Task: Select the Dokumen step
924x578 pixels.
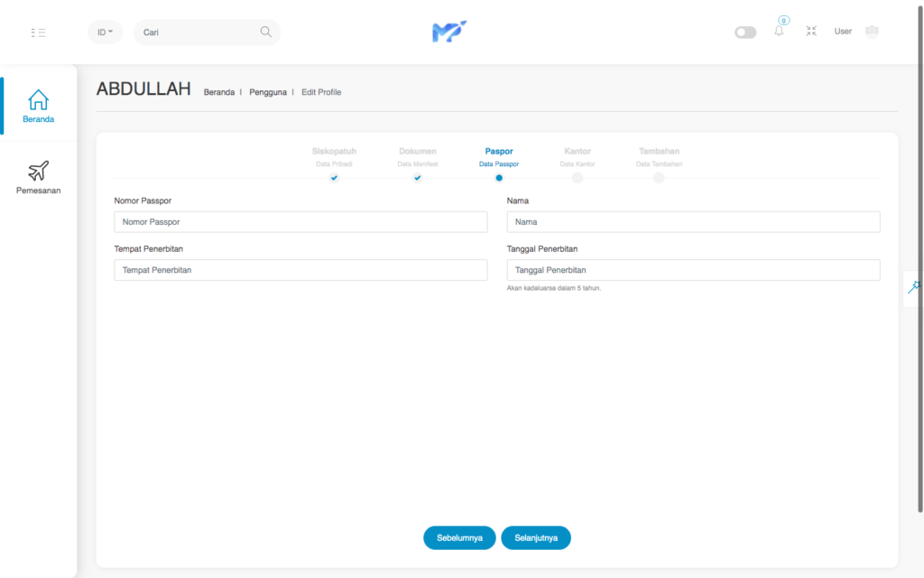Action: tap(418, 178)
